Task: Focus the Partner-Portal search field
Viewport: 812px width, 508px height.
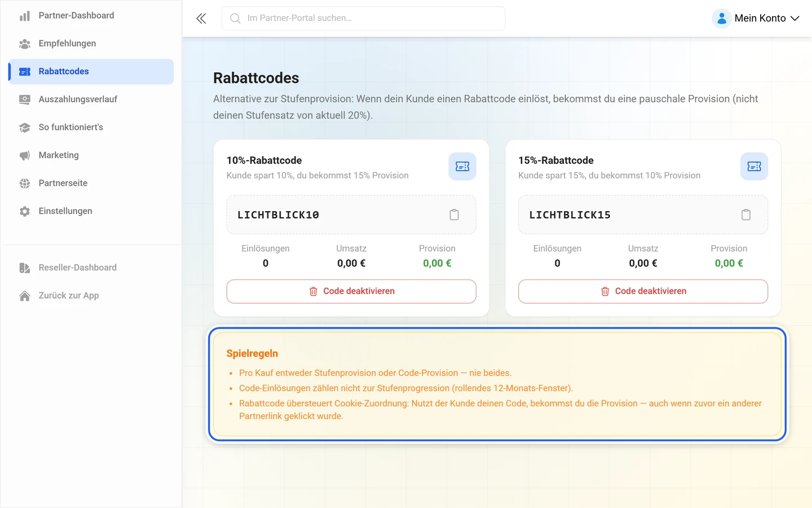Action: pos(363,19)
